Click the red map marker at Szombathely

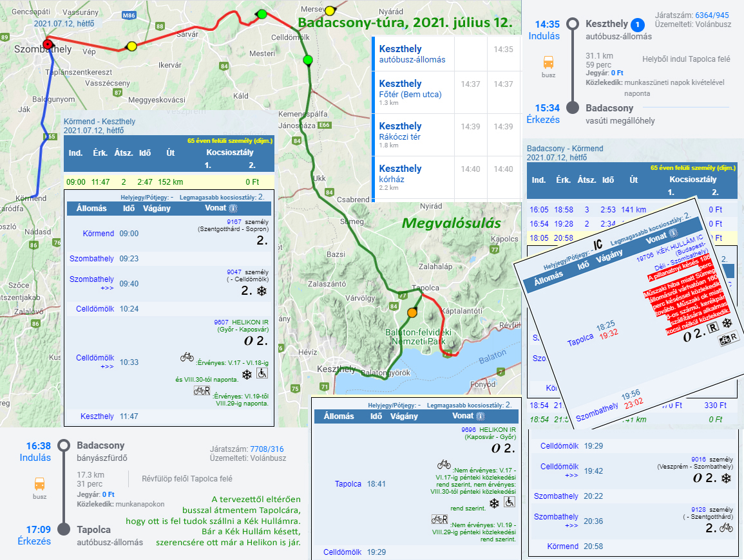pyautogui.click(x=47, y=44)
